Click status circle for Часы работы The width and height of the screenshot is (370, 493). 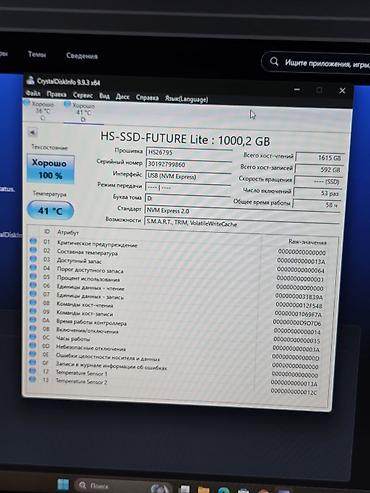(33, 337)
